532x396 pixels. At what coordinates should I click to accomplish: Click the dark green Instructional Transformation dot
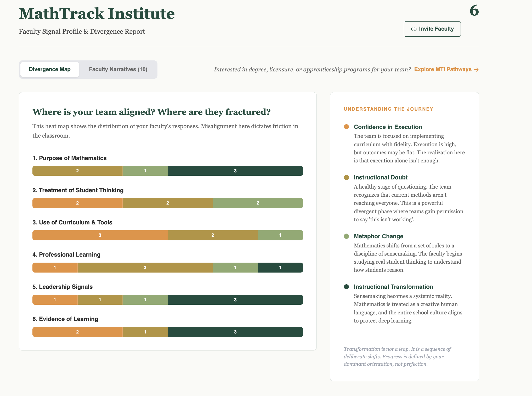(x=346, y=287)
